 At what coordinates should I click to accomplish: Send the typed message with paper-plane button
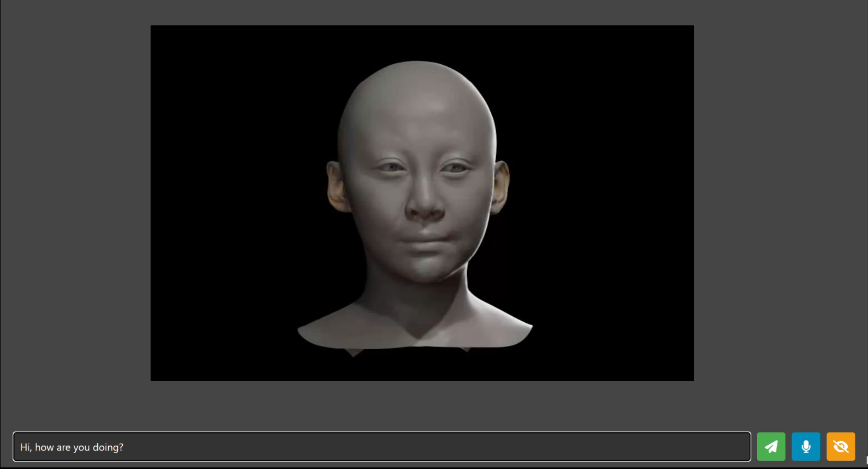point(770,446)
